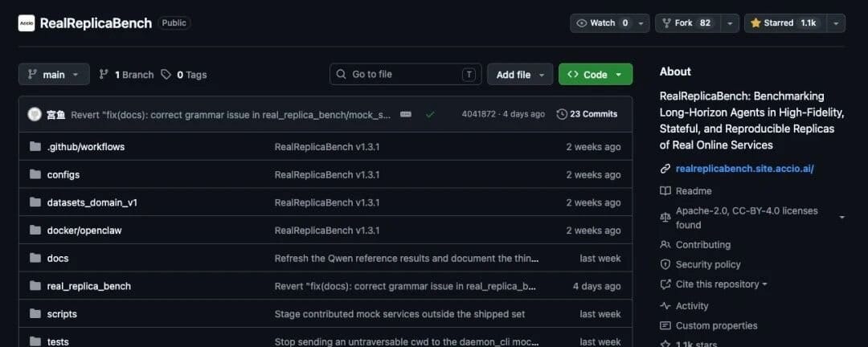The width and height of the screenshot is (868, 347).
Task: Click the docker/openclaw folder icon
Action: pyautogui.click(x=35, y=231)
